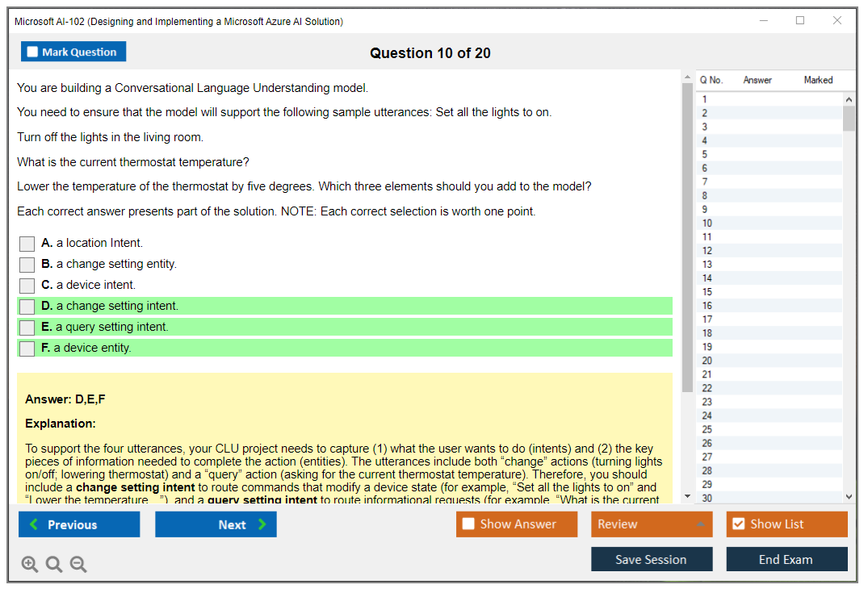Viewport: 868px width, 593px height.
Task: Click the reset zoom magnifier icon
Action: [x=54, y=565]
